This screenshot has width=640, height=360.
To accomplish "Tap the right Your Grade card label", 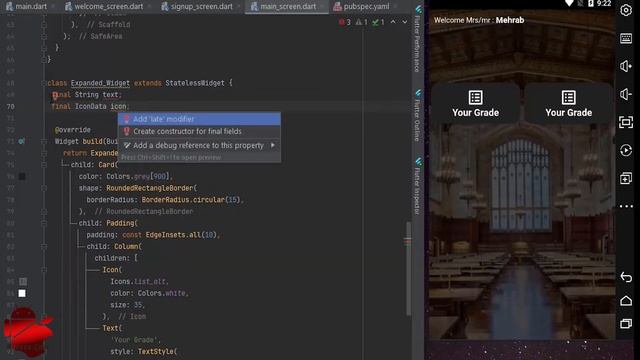I will coord(569,113).
